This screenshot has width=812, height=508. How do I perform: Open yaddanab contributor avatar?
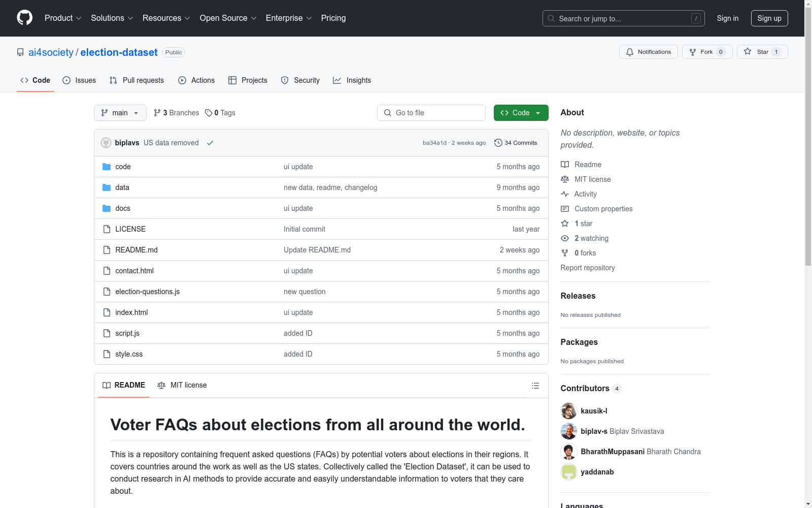point(569,472)
